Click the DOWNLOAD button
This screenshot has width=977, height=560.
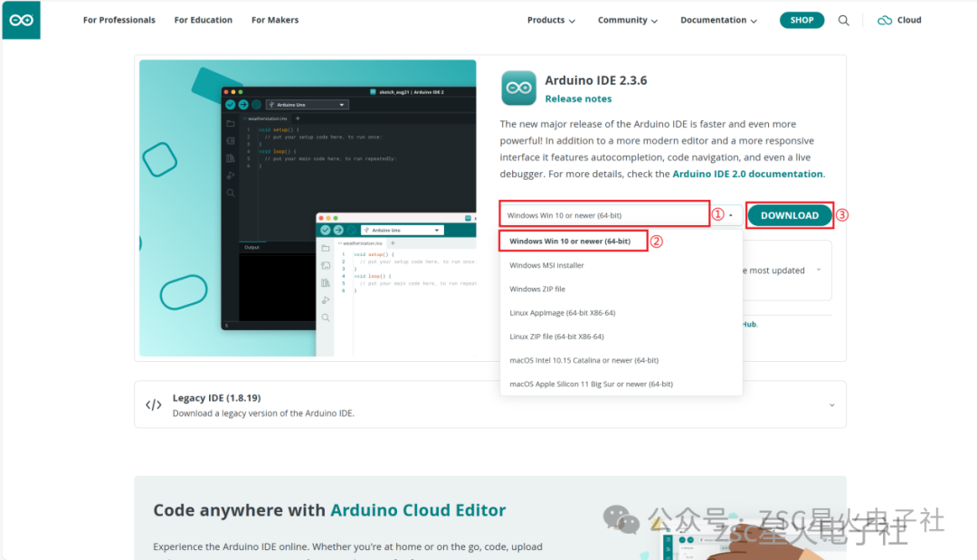tap(790, 215)
